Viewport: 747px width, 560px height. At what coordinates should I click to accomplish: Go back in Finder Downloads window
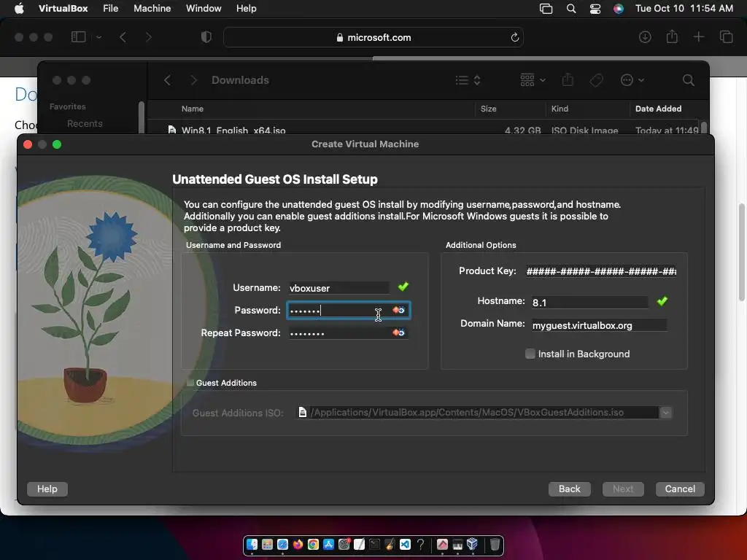tap(167, 80)
